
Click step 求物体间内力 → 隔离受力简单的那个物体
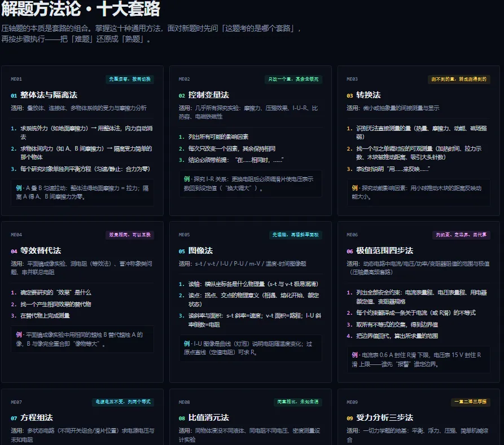click(x=82, y=153)
